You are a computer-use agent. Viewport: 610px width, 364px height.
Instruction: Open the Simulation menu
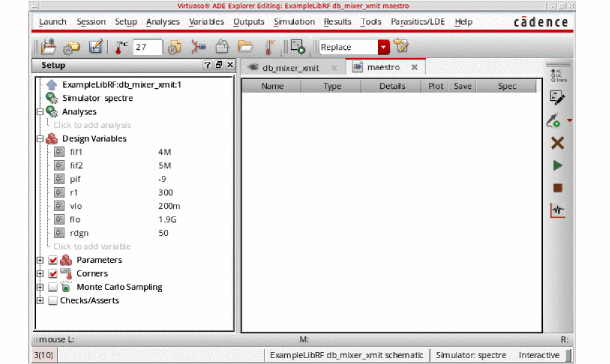pyautogui.click(x=294, y=22)
